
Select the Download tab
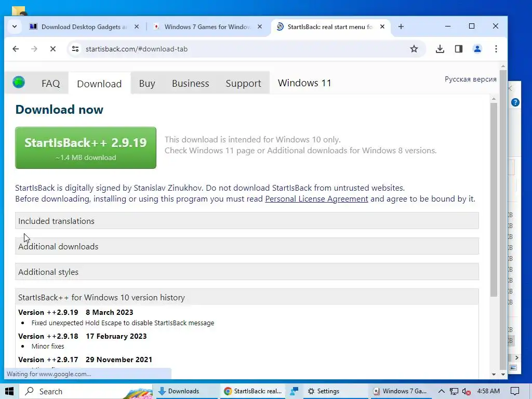(x=99, y=84)
